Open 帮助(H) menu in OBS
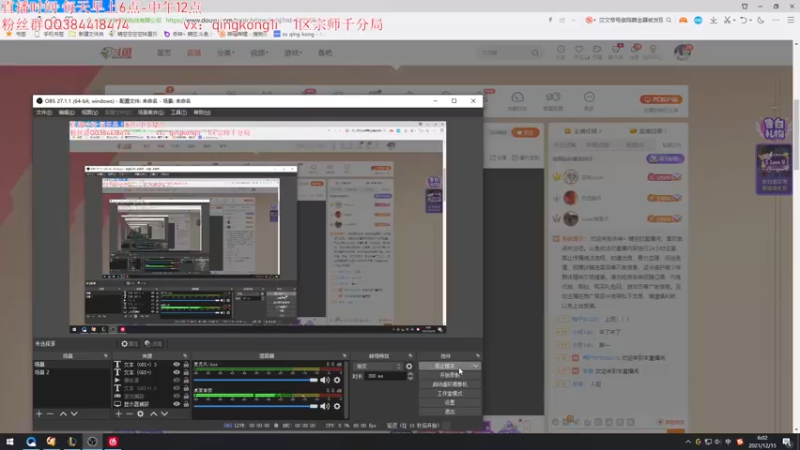 202,112
